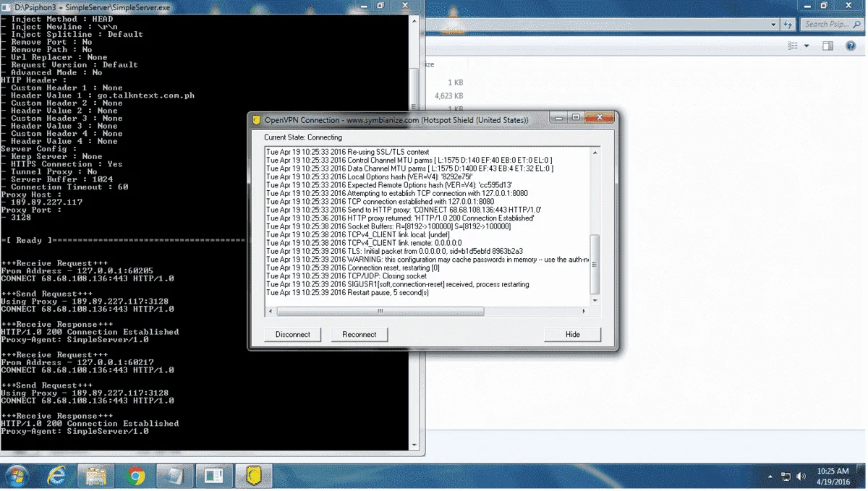Image resolution: width=868 pixels, height=491 pixels.
Task: Click the Reconnect button
Action: [x=359, y=334]
